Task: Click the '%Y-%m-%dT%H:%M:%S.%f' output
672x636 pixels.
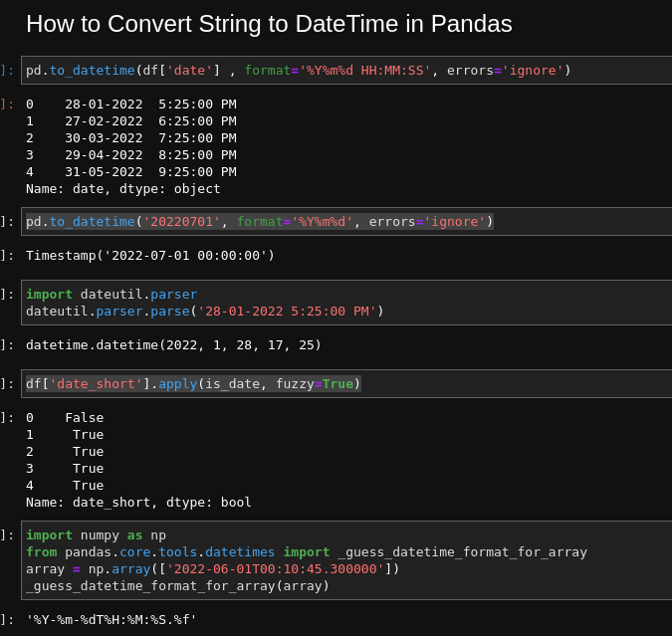Action: click(x=111, y=620)
